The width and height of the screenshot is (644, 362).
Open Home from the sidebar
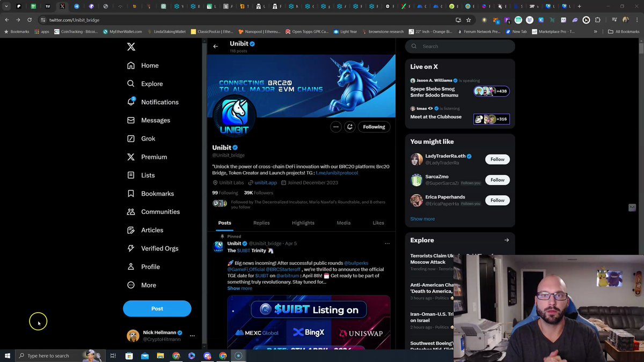[143, 65]
